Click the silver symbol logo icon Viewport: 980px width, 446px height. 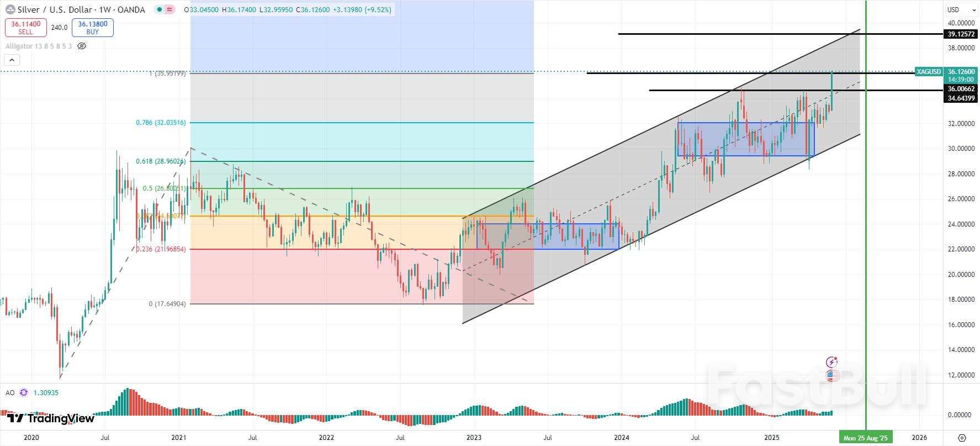click(x=10, y=9)
